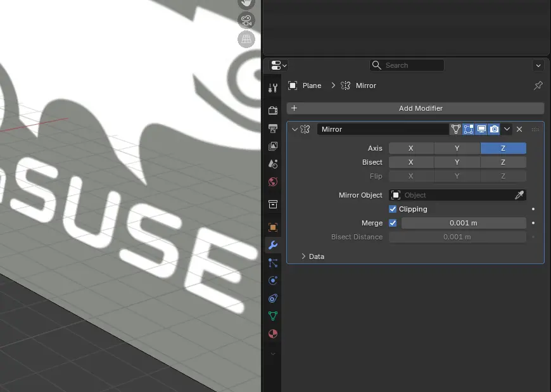Toggle the modifier's render visibility camera icon
The height and width of the screenshot is (392, 551).
495,129
